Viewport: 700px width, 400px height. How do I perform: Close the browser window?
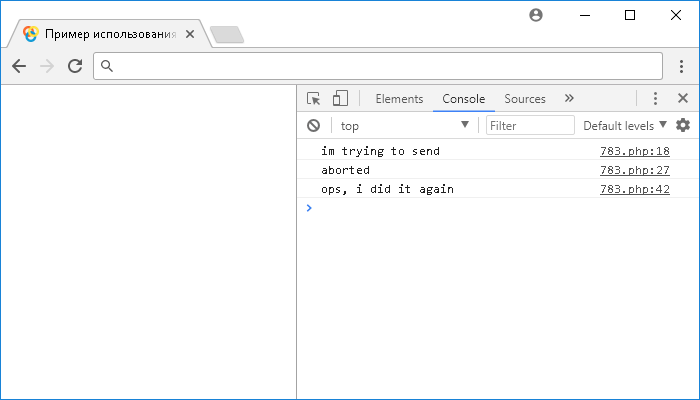coord(676,15)
